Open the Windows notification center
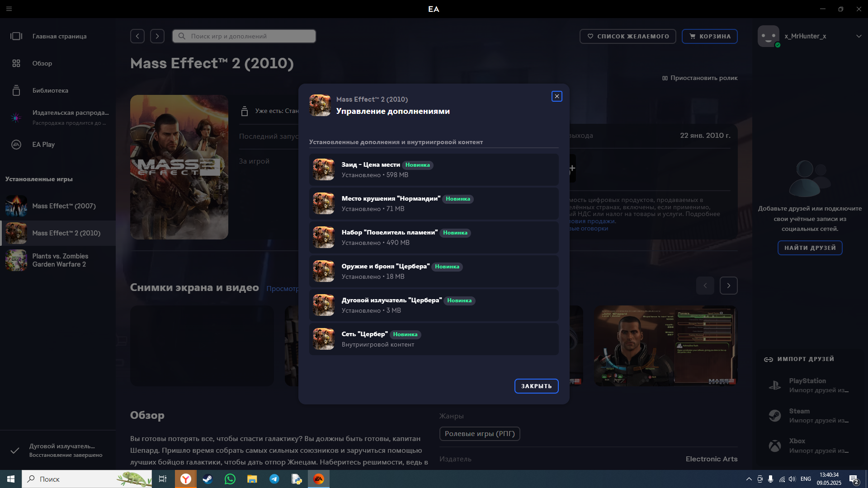 [854, 479]
